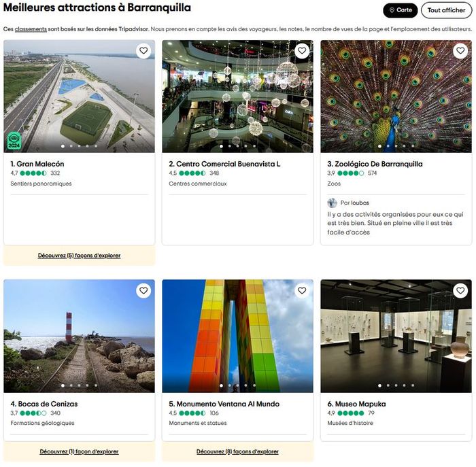476x467 pixels.
Task: Add Museo Mapuka to favorites heart
Action: [x=460, y=291]
